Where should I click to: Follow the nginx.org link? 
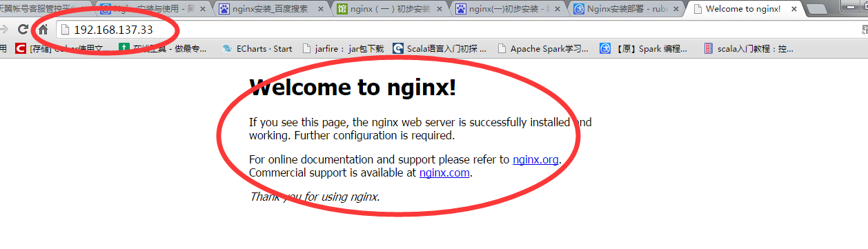pyautogui.click(x=535, y=160)
